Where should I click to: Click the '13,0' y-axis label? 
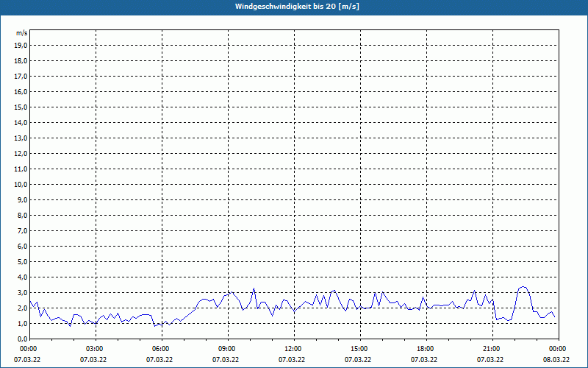[21, 138]
